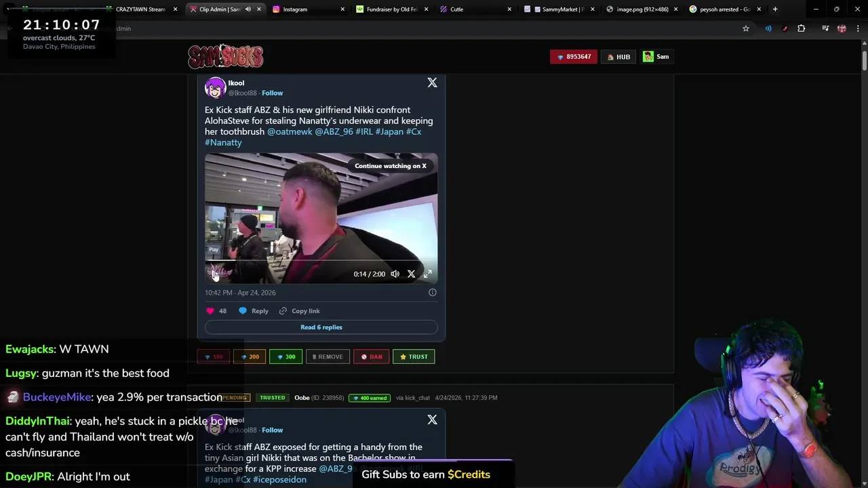Like the tweet with the heart icon
Image resolution: width=868 pixels, height=488 pixels.
[x=210, y=311]
